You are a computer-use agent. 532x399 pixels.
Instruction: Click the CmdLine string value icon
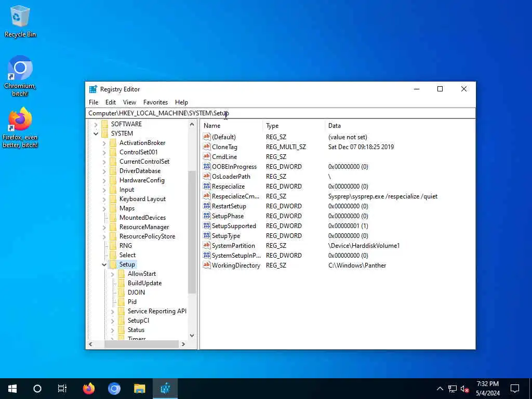207,156
